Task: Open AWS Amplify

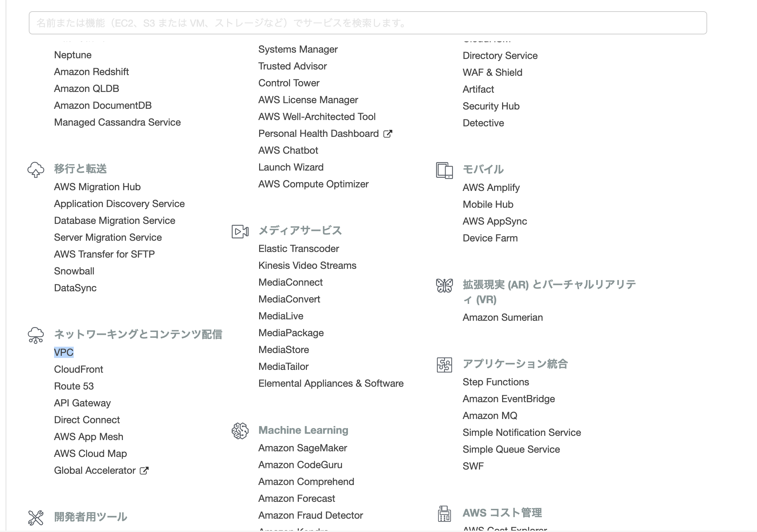Action: pos(491,187)
